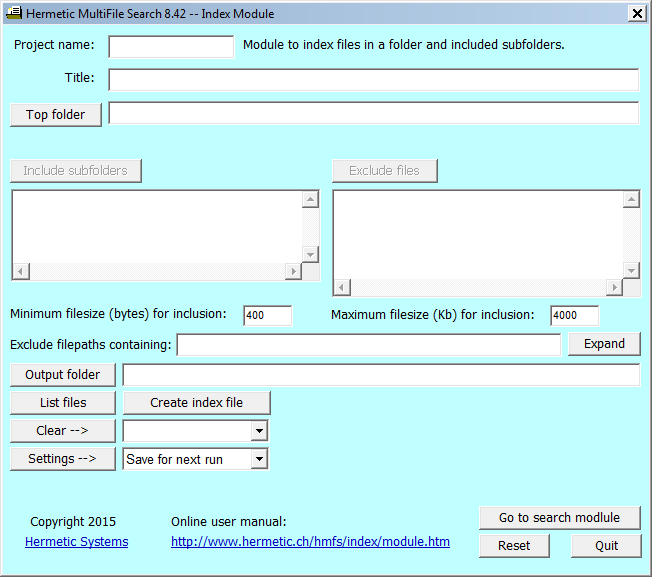
Task: Open the Output folder browse button
Action: point(63,375)
